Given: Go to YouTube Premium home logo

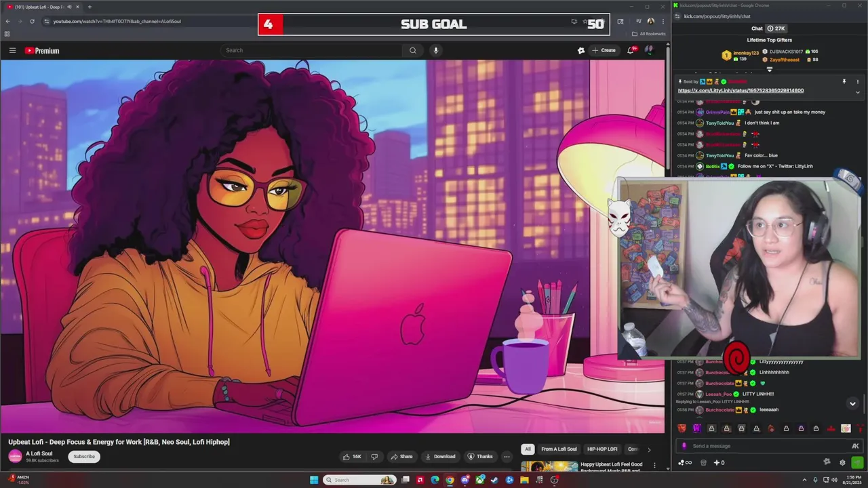Looking at the screenshot, I should point(42,50).
